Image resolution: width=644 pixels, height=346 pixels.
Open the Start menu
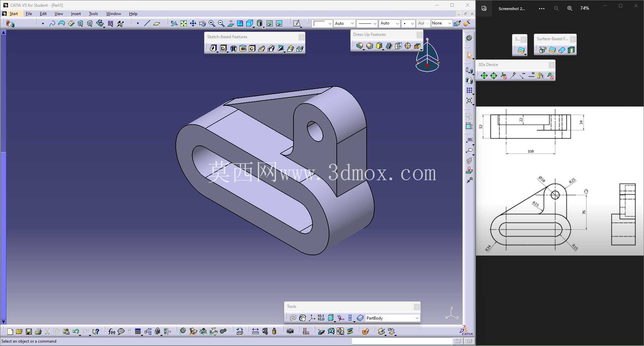click(x=14, y=14)
